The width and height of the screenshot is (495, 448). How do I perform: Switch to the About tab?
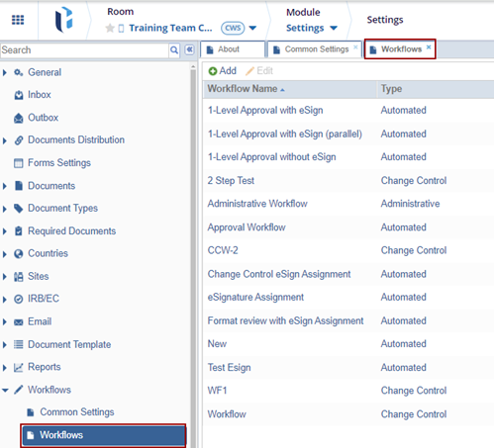233,49
